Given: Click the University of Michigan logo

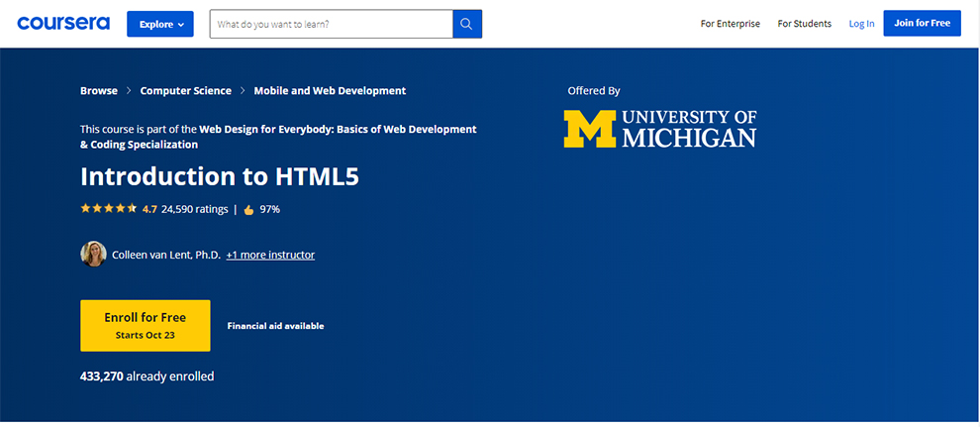Looking at the screenshot, I should (660, 129).
